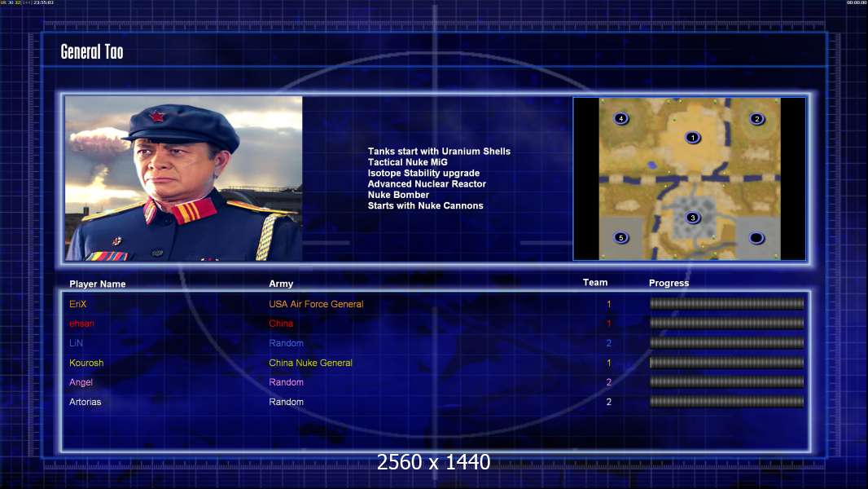Click the General Tao title text
868x489 pixels.
tap(92, 51)
